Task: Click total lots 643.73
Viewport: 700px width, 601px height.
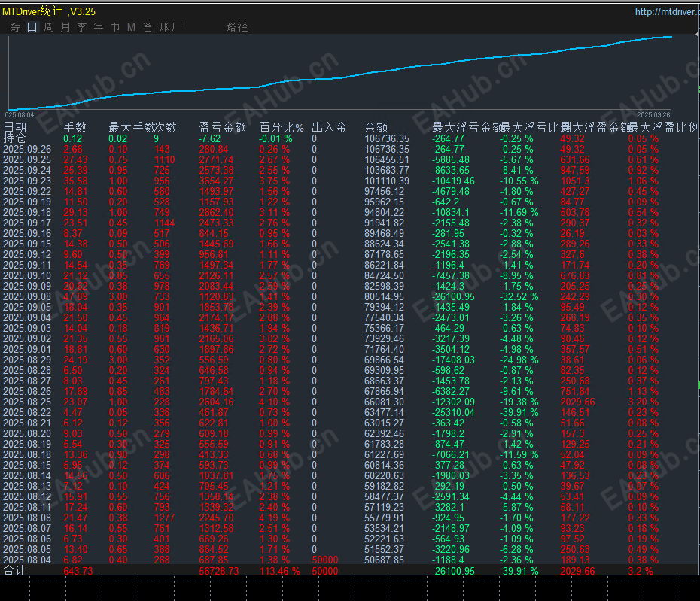Action: click(x=78, y=571)
